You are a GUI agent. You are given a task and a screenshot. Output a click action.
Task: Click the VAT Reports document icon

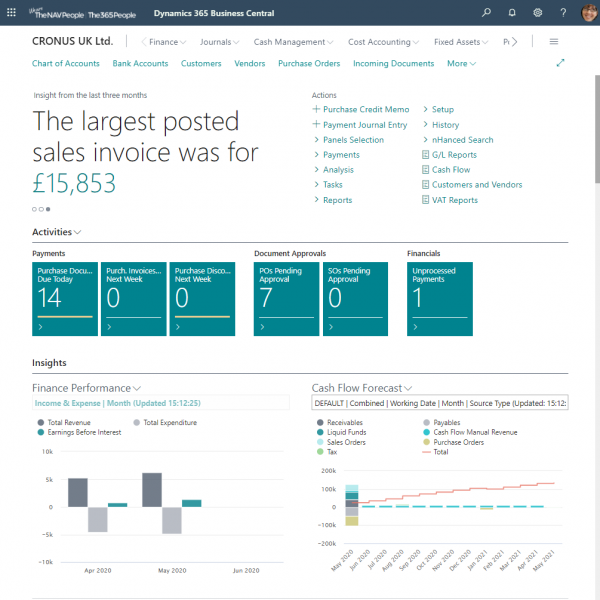425,200
